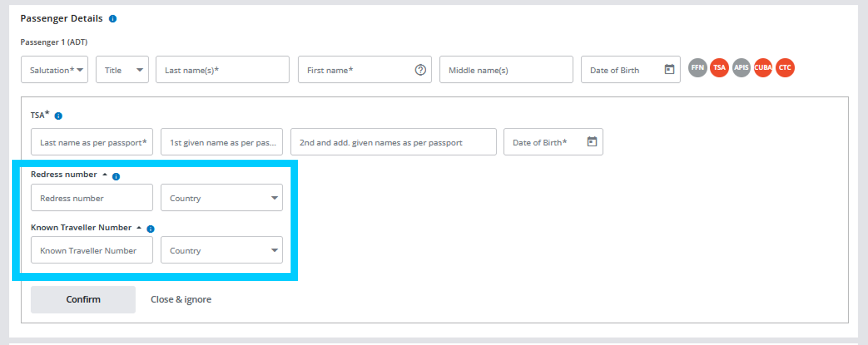The height and width of the screenshot is (345, 868).
Task: Open the Title dropdown
Action: pos(122,70)
